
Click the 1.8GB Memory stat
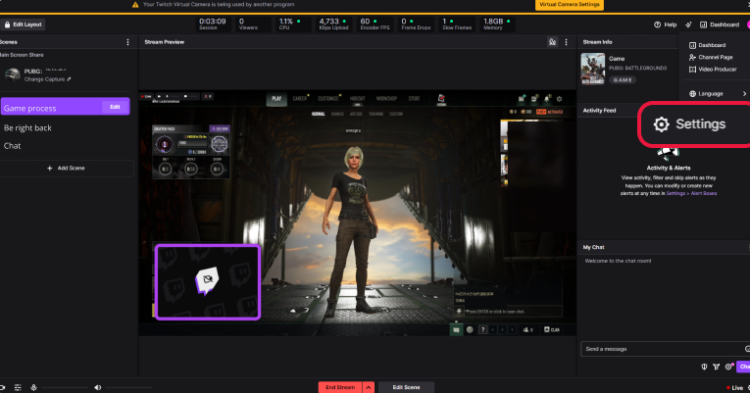pyautogui.click(x=496, y=24)
